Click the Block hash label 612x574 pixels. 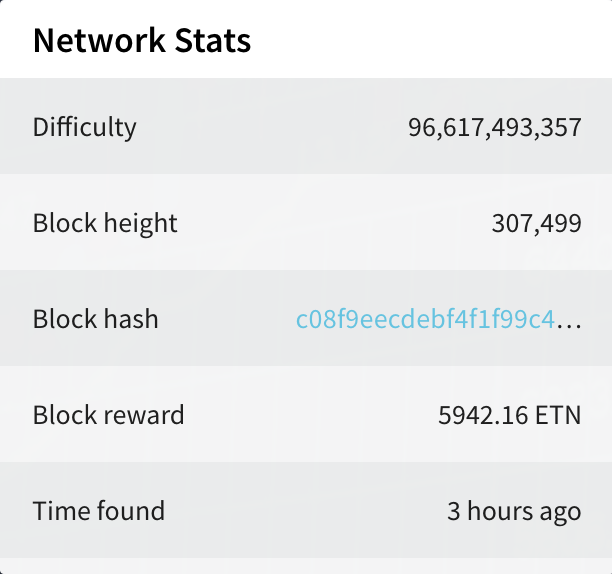(x=96, y=319)
